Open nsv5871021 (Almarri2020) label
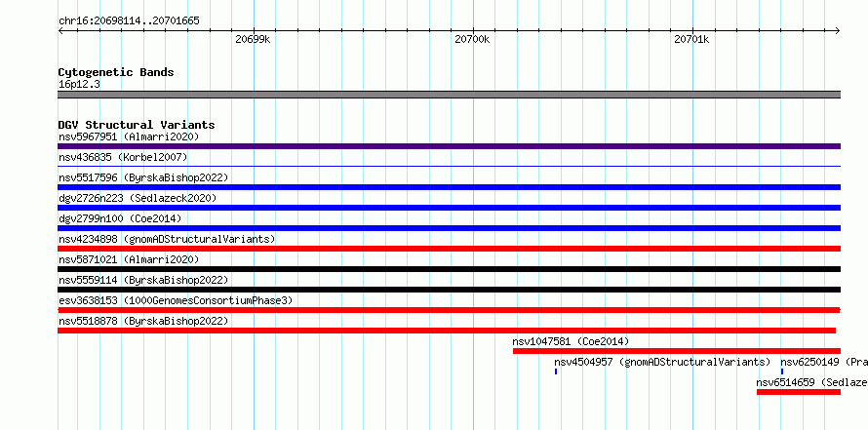Screen dimensions: 868x430 point(129,259)
